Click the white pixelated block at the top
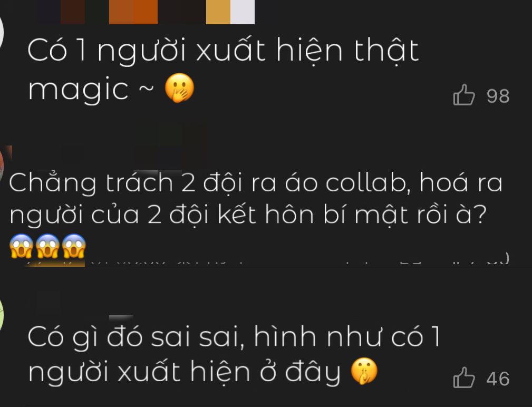 [x=243, y=12]
